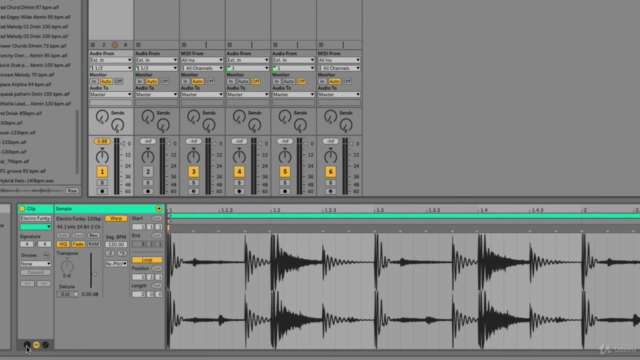The height and width of the screenshot is (360, 640).
Task: Solo track 1 with its S button
Action: coord(102,183)
